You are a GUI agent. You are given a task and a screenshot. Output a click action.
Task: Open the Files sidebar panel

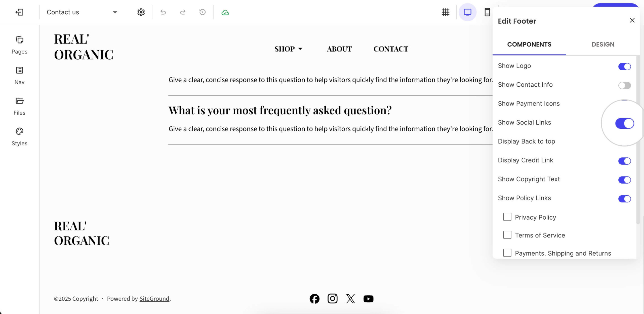click(x=19, y=106)
